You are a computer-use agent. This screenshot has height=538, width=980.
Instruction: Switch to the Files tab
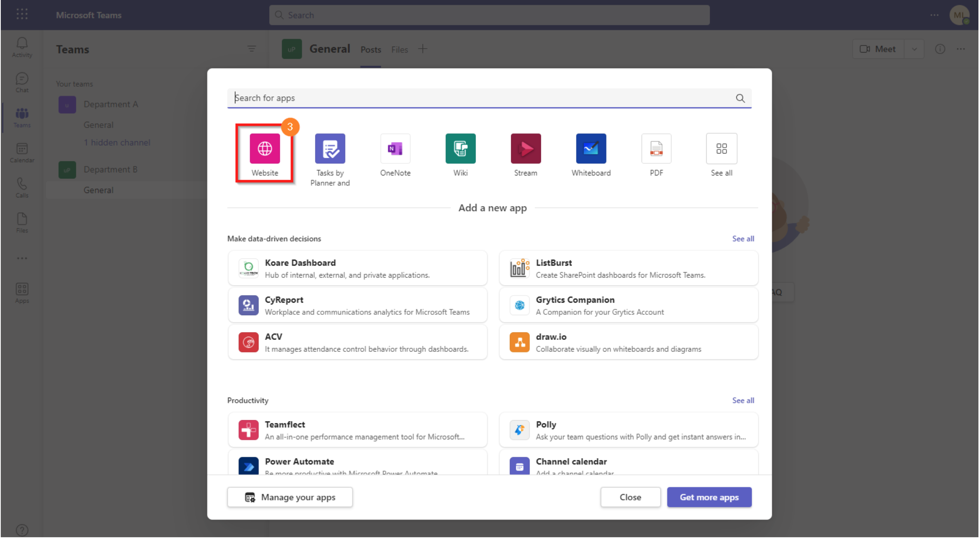pos(400,50)
